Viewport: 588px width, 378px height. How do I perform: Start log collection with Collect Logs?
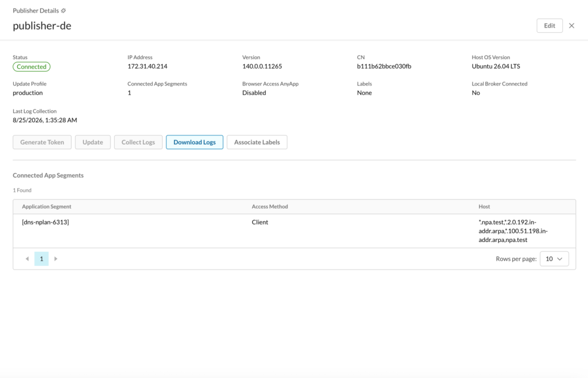point(138,142)
